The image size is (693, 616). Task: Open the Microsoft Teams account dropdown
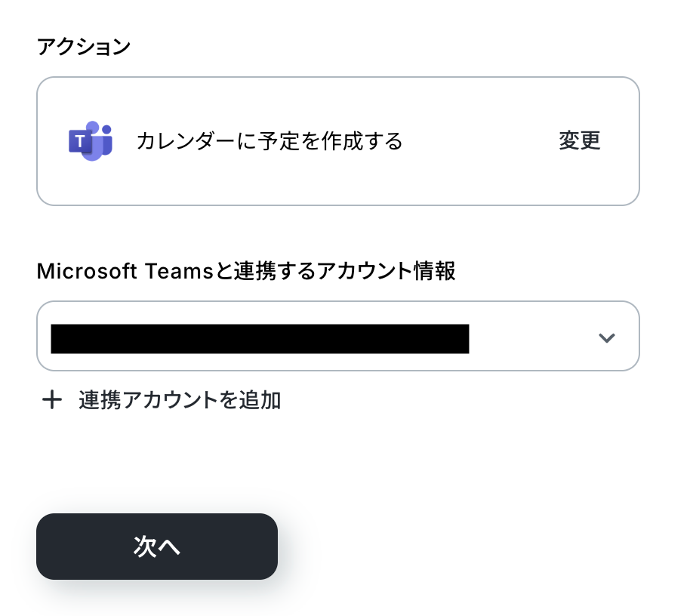click(337, 336)
